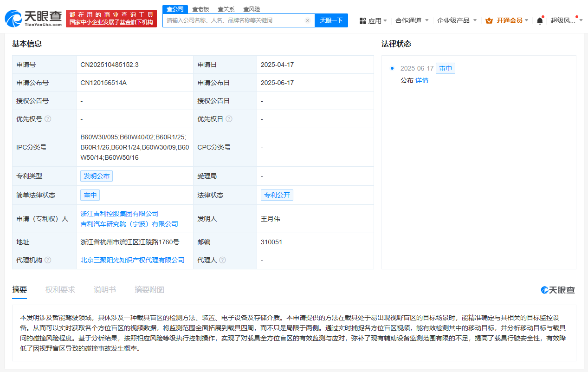Image resolution: width=588 pixels, height=372 pixels.
Task: Clear search box with the X icon
Action: click(307, 20)
